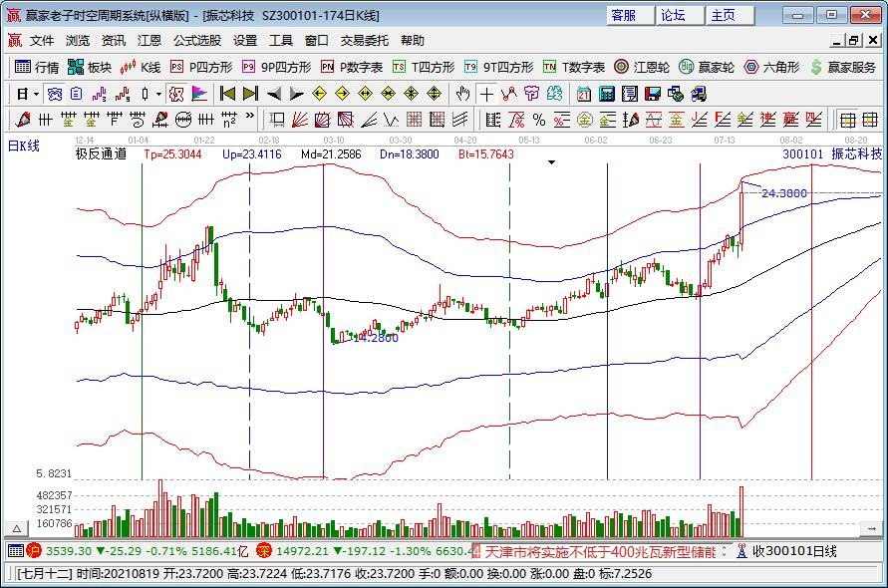Expand the 日 period dropdown arrow

(x=36, y=94)
